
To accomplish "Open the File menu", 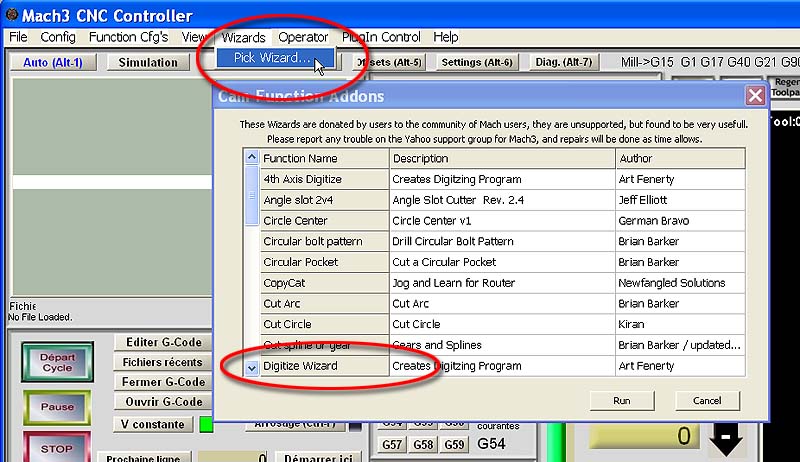I will (18, 37).
